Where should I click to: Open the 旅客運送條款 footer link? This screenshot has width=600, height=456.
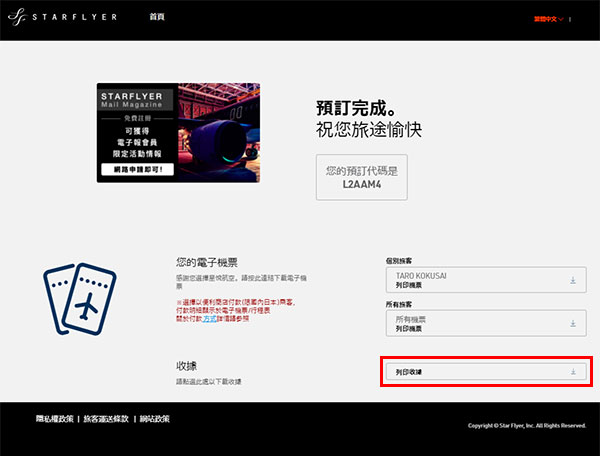coord(108,419)
